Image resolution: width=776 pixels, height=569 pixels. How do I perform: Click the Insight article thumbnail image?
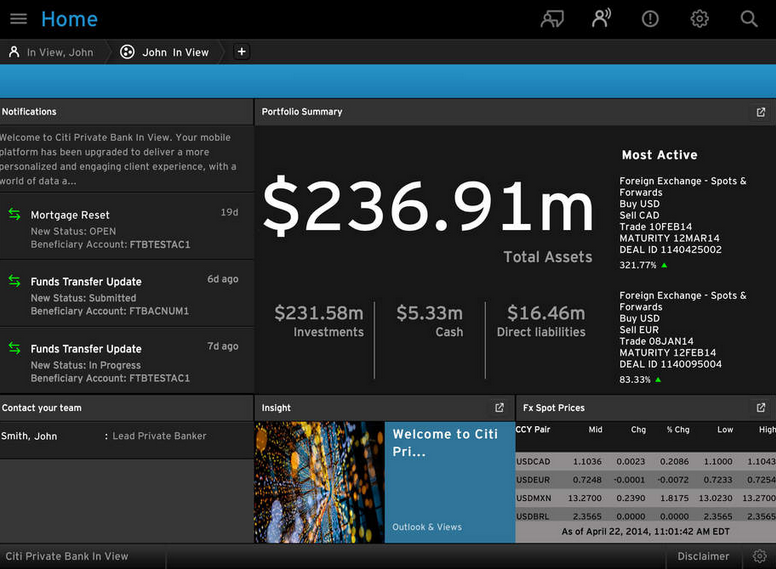319,482
